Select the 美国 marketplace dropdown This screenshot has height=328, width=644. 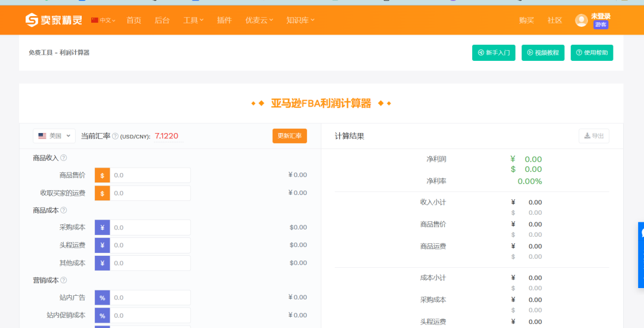tap(54, 136)
